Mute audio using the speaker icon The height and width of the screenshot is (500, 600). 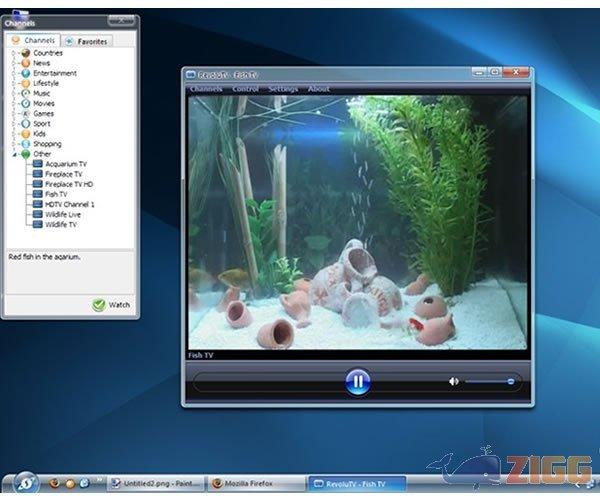point(453,381)
